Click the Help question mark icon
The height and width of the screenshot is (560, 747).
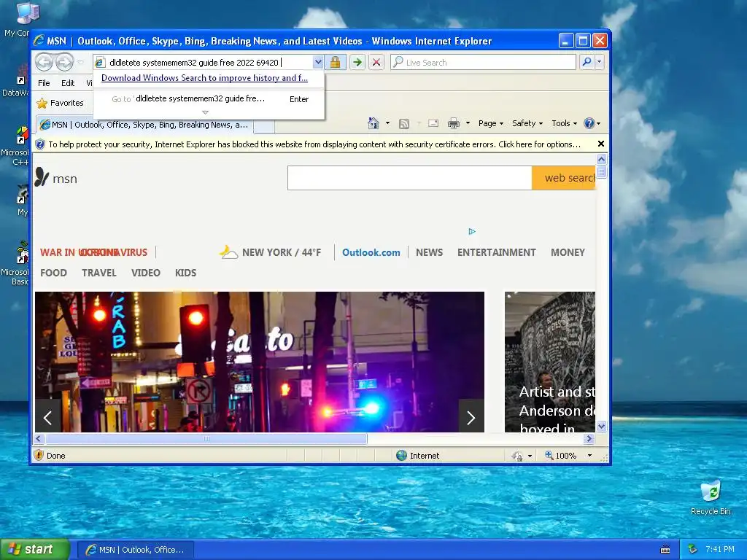589,123
